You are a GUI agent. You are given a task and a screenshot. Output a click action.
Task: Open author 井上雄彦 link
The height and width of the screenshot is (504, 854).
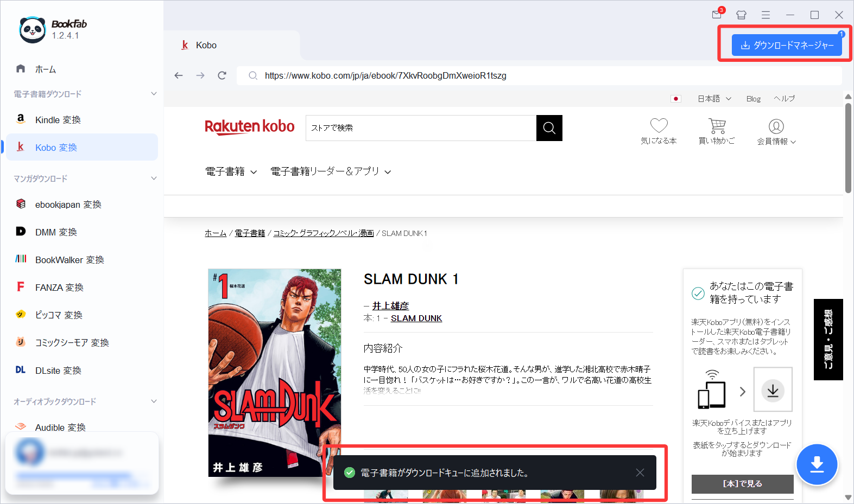(390, 306)
